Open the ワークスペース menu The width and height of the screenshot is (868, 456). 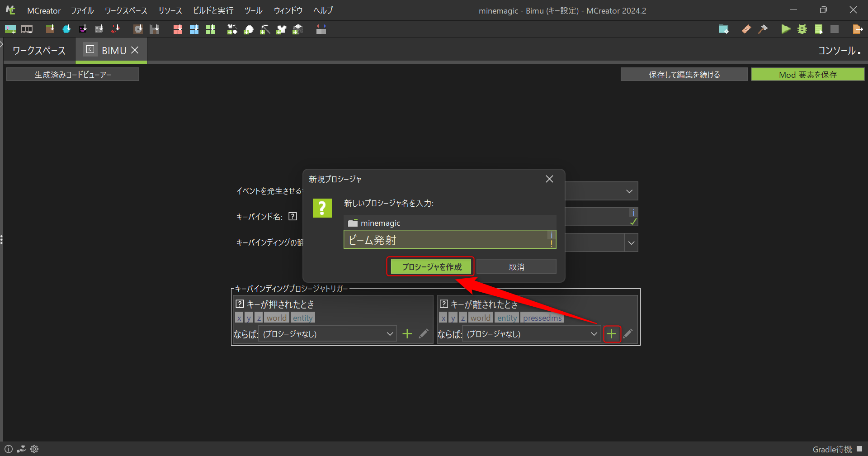[126, 10]
